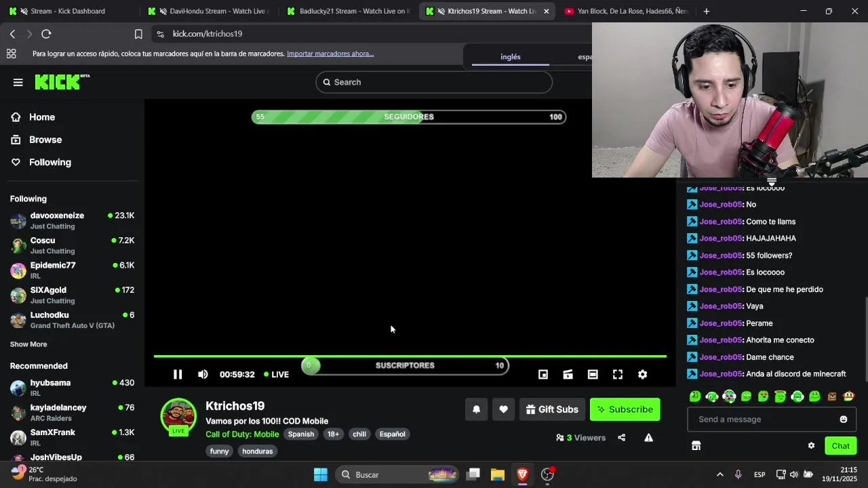Toggle notifications bell for Ktrichos19
The height and width of the screenshot is (488, 868).
[x=476, y=409]
